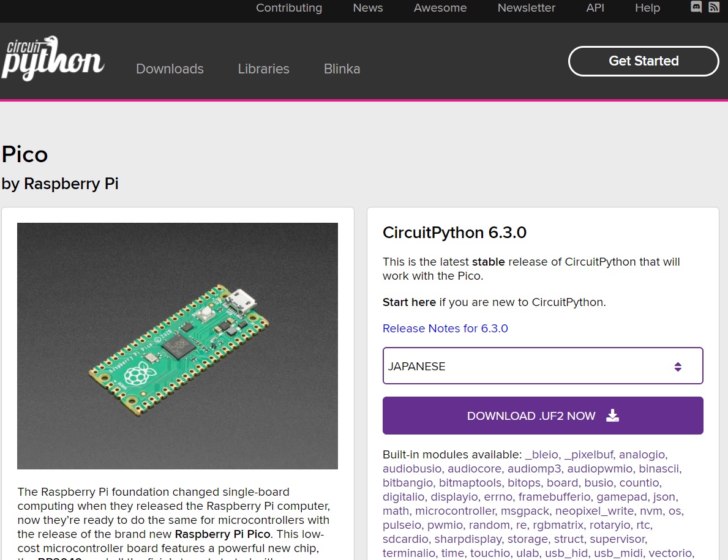Open the binascii module link
This screenshot has width=728, height=560.
point(659,469)
